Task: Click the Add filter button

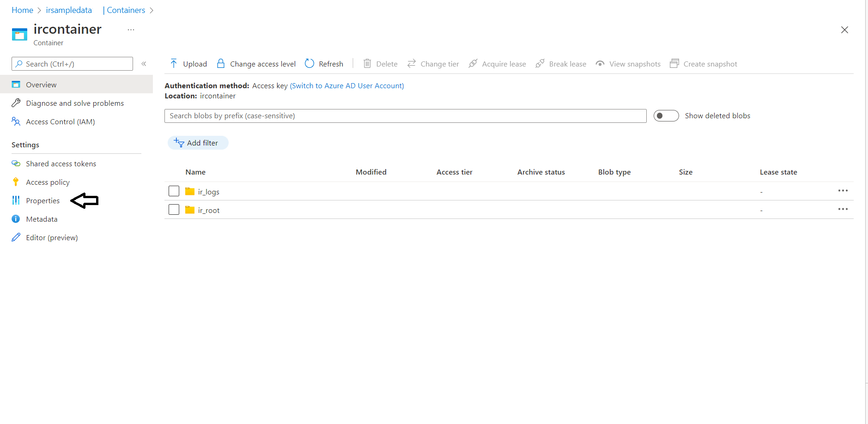Action: coord(198,143)
